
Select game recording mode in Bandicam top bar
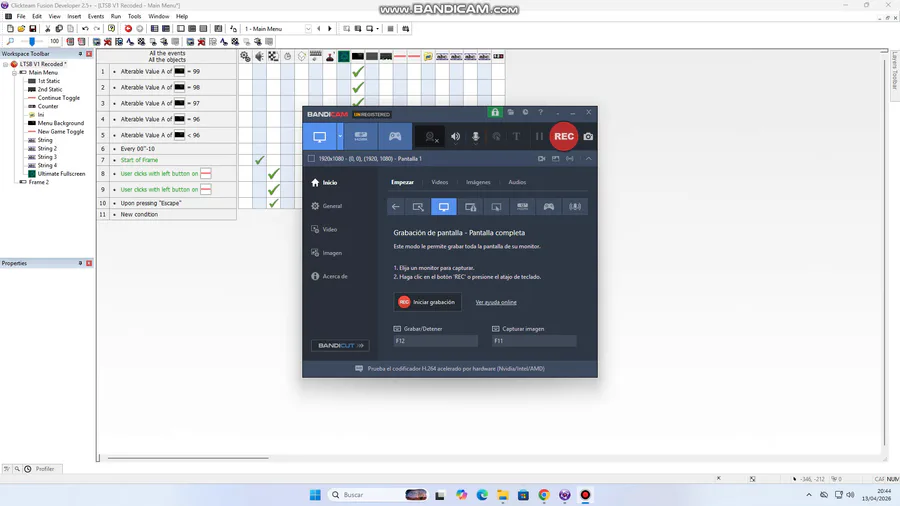[x=395, y=137]
